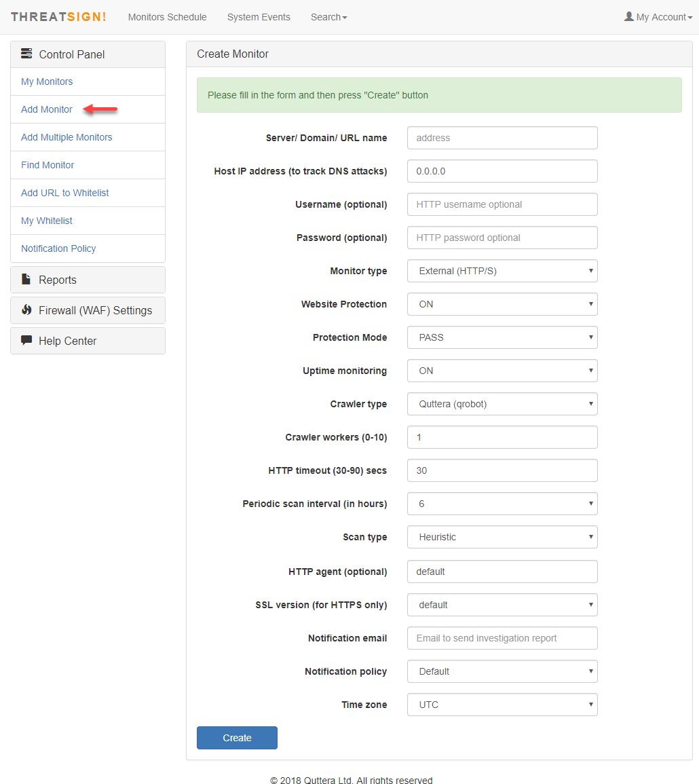
Task: Click the Create Monitor panel heading
Action: click(x=233, y=54)
